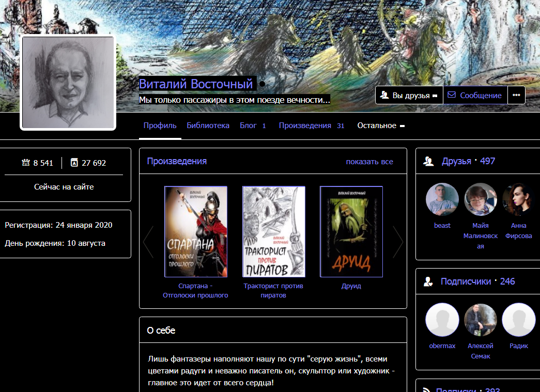This screenshot has height=392, width=540.
Task: Open the Друид book cover
Action: (x=351, y=231)
